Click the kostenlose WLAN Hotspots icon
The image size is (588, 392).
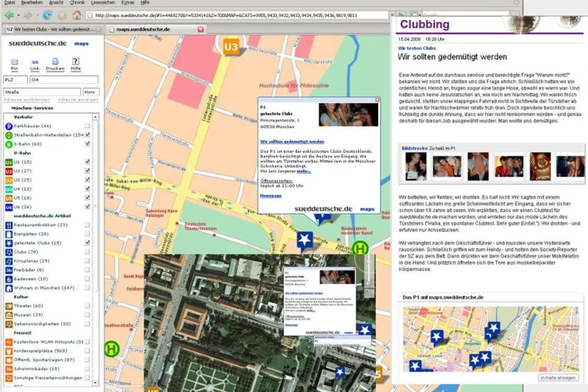coord(9,342)
